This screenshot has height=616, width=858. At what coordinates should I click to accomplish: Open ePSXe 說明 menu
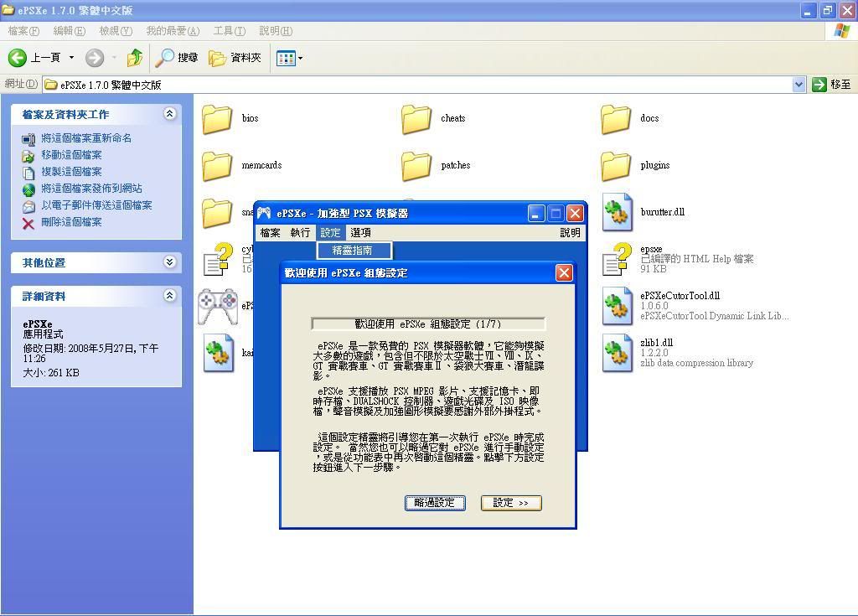point(570,233)
